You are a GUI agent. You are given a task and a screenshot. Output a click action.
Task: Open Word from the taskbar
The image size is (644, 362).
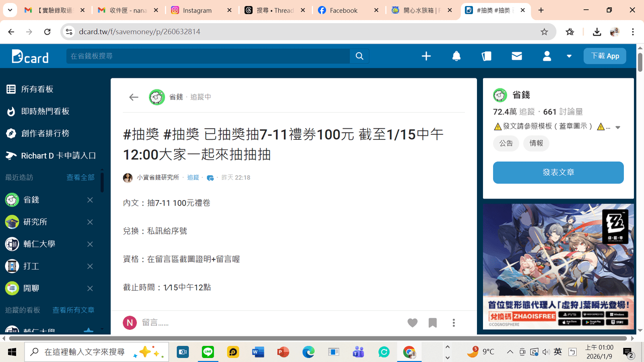tap(258, 352)
